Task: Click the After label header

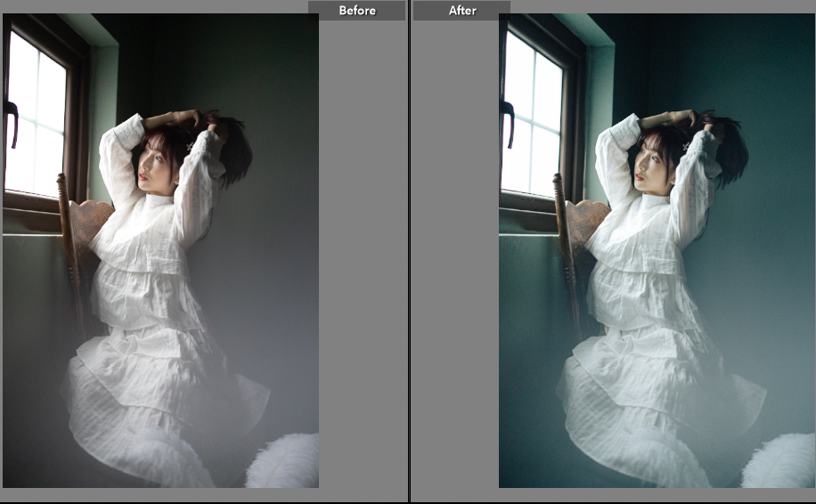Action: pyautogui.click(x=461, y=11)
